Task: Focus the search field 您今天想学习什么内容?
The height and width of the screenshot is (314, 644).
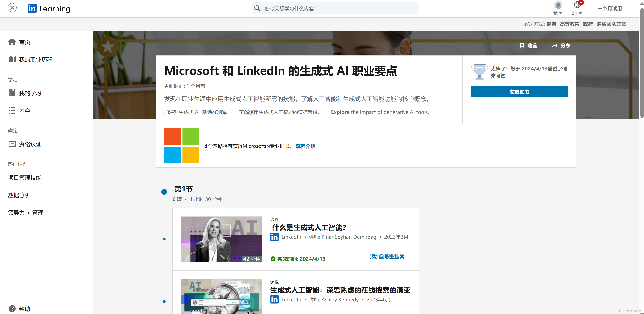Action: [x=335, y=8]
